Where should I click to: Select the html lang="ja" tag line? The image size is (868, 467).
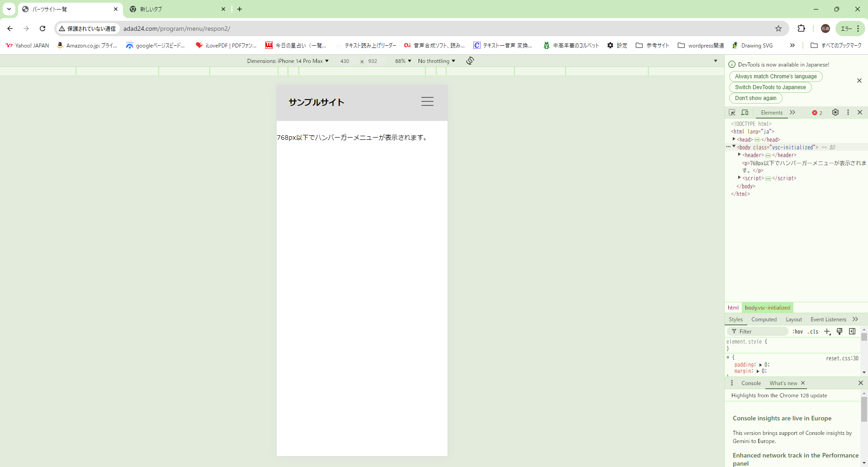753,132
